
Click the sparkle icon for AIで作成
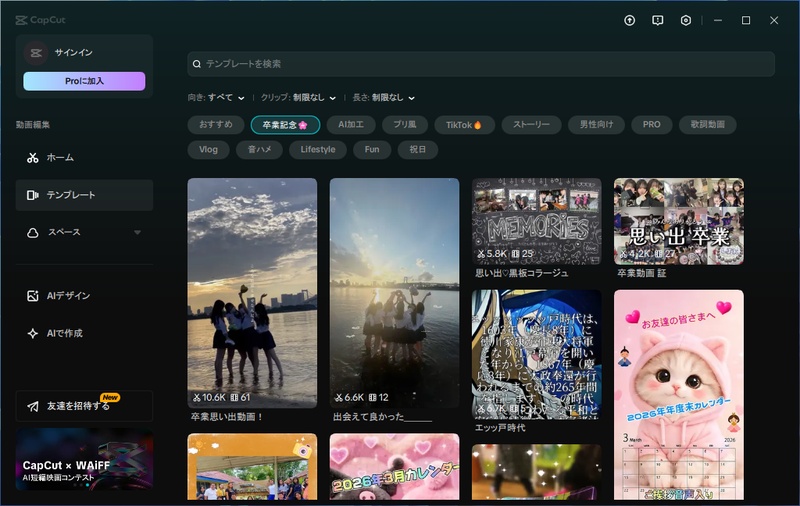33,333
